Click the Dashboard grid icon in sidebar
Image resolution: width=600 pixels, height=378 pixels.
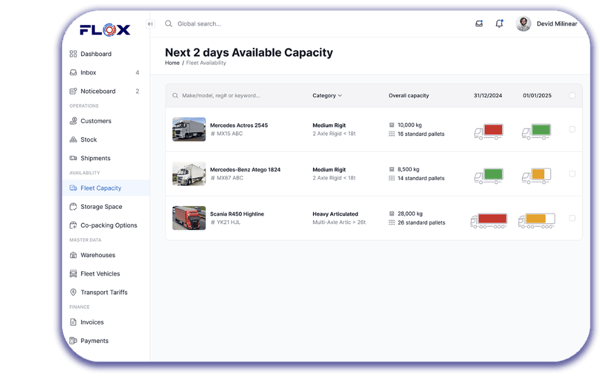(73, 54)
